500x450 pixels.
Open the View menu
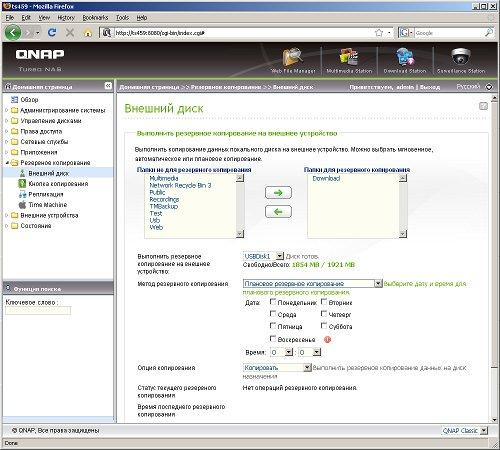point(44,18)
